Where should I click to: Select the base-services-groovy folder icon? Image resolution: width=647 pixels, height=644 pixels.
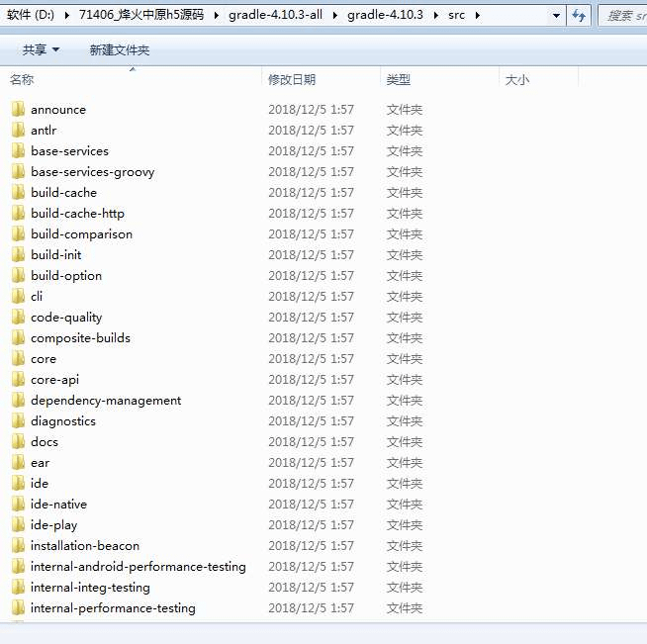click(18, 171)
